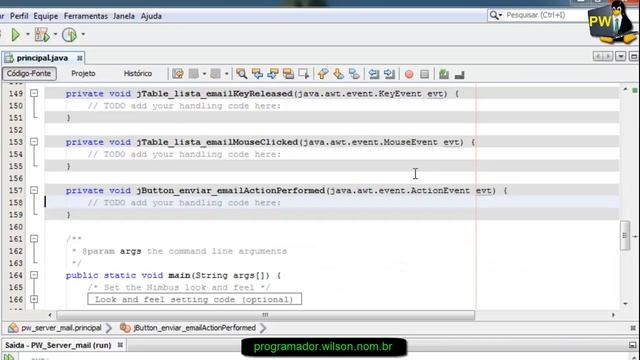640x360 pixels.
Task: Collapse fold at line 157 ActionPerformed method
Action: [x=34, y=190]
